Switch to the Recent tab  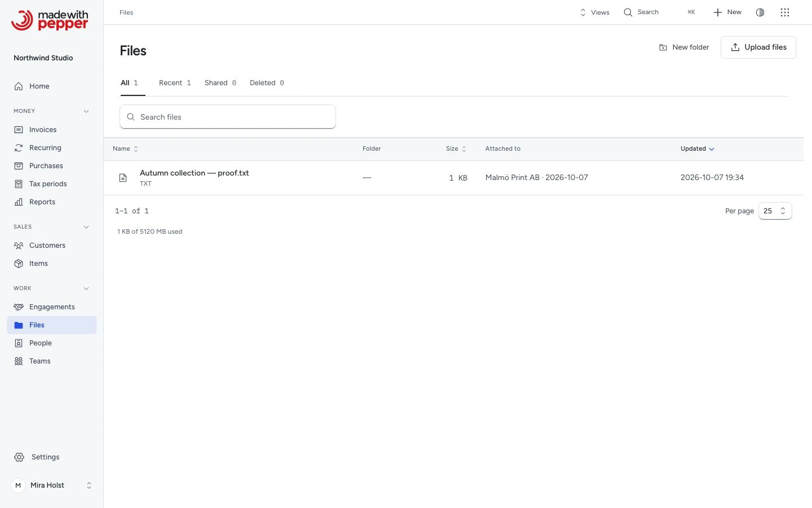coord(175,83)
